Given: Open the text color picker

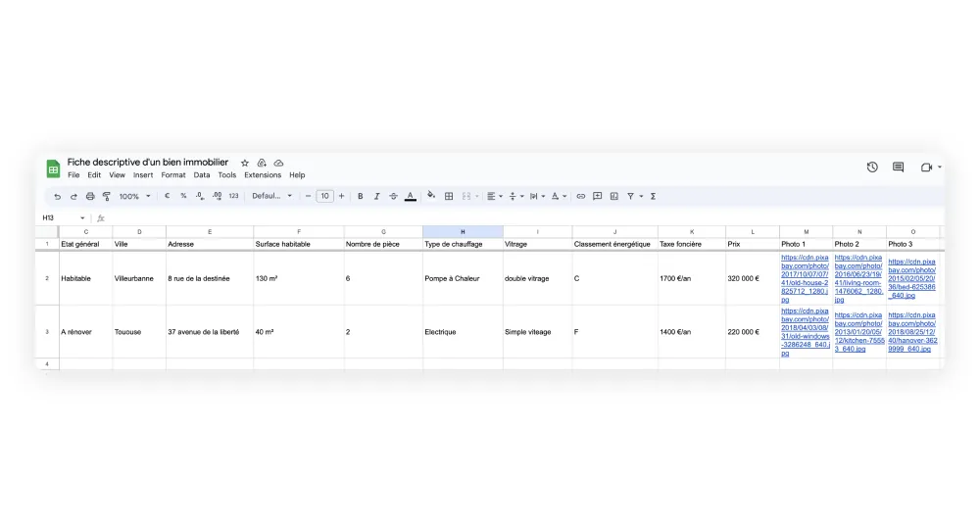Looking at the screenshot, I should pyautogui.click(x=410, y=196).
